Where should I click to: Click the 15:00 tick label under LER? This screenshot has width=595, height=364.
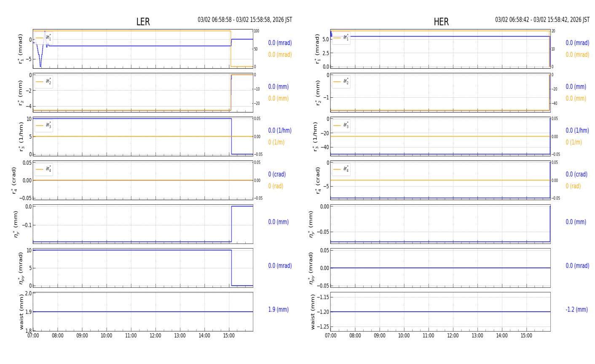(229, 336)
